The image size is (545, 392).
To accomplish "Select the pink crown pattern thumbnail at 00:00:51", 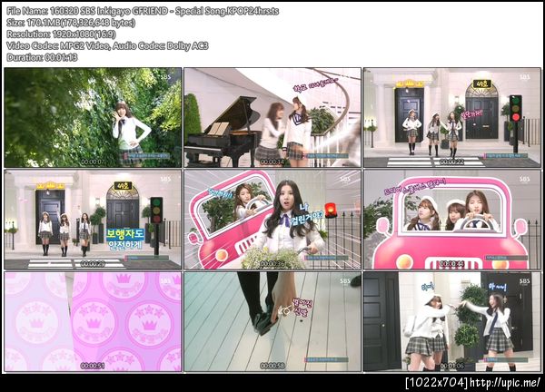I will pyautogui.click(x=93, y=321).
